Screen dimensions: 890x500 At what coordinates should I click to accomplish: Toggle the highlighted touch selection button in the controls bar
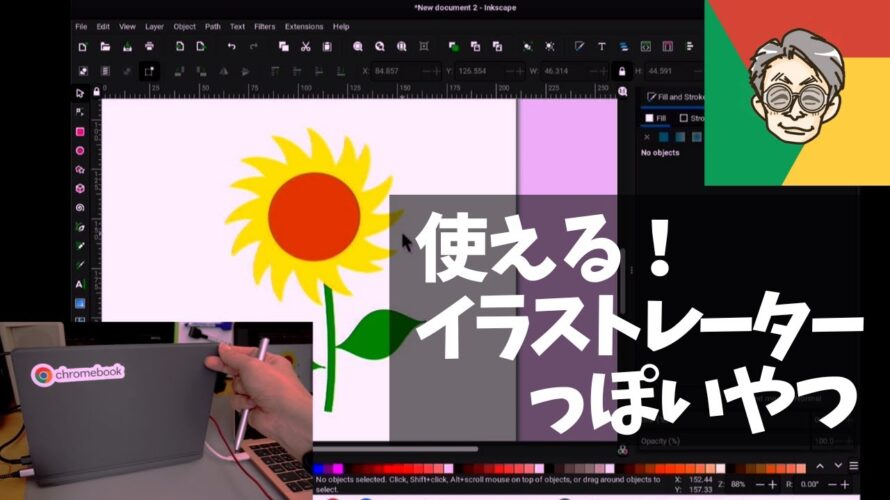coord(149,72)
